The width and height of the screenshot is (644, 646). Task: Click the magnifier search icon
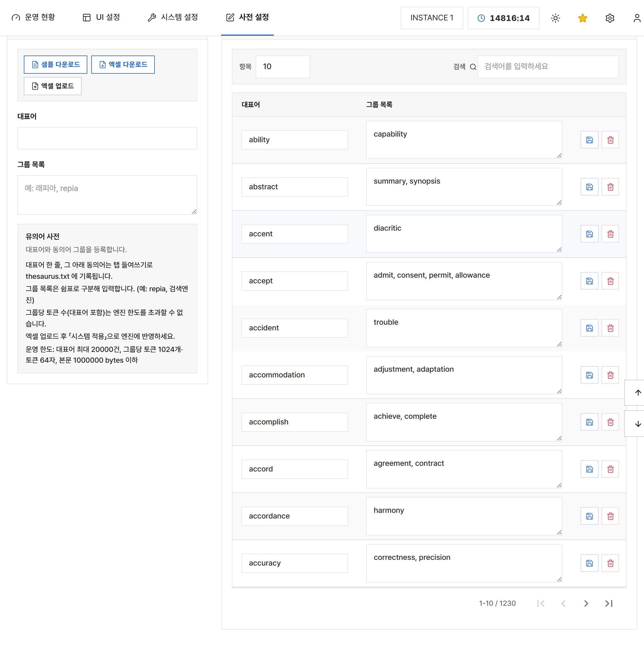473,67
